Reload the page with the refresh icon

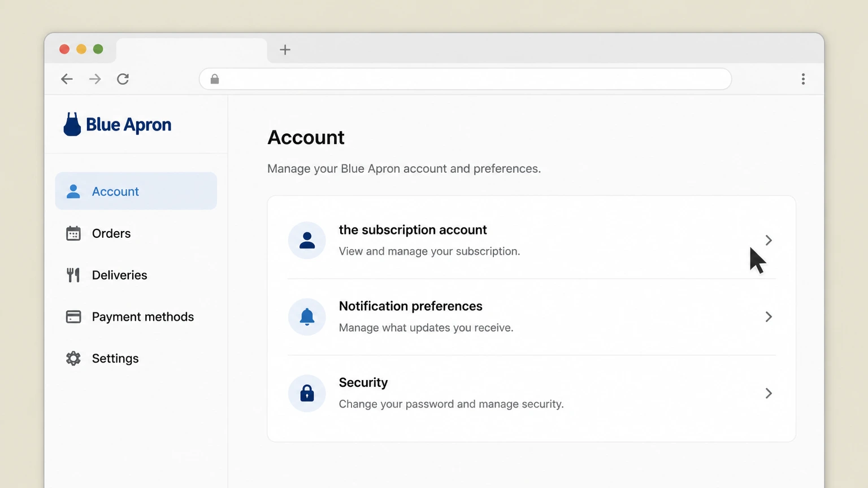(123, 79)
